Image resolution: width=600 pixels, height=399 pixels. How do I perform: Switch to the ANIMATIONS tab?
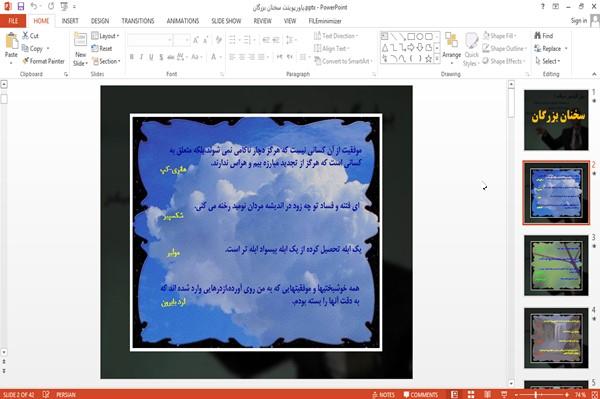click(x=183, y=21)
